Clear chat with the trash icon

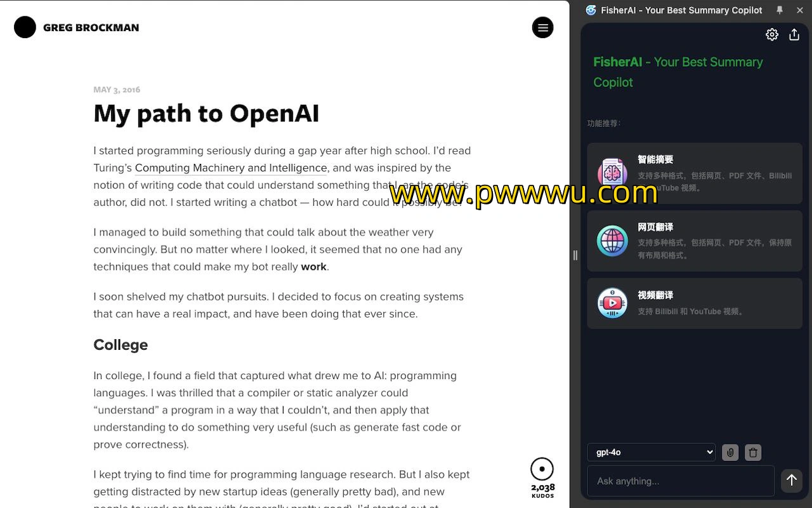(753, 452)
